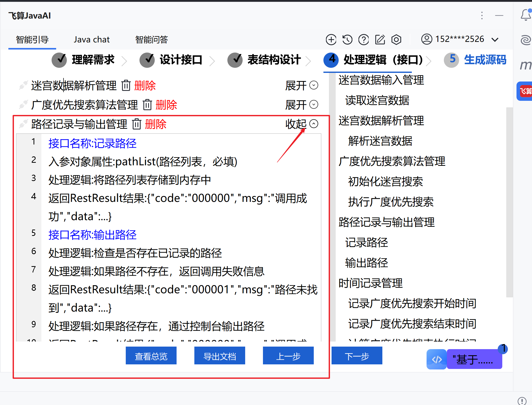
Task: Open the account dropdown 152****2526
Action: [460, 39]
